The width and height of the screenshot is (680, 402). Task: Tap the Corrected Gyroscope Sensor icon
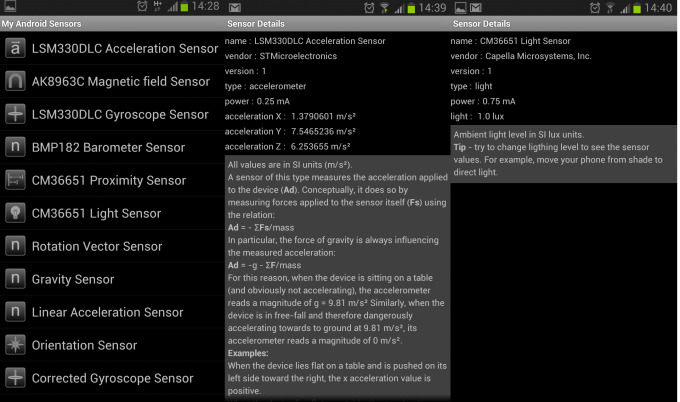pyautogui.click(x=15, y=379)
